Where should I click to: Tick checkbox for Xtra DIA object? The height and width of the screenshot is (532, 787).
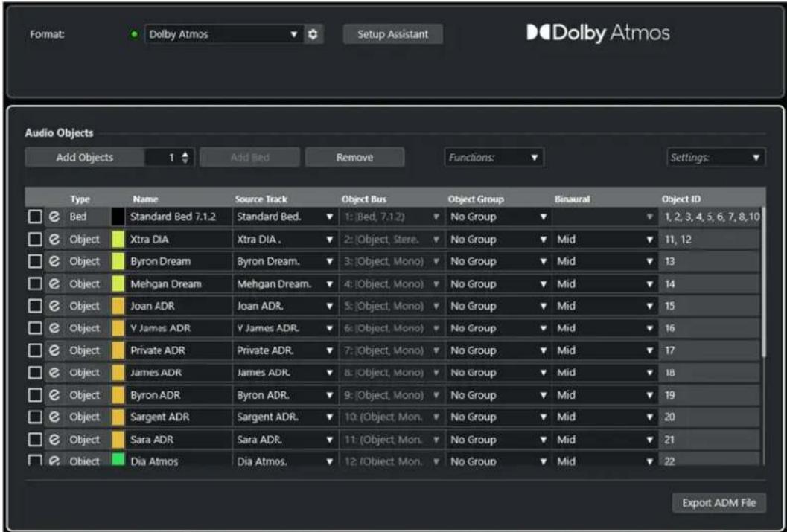(35, 239)
